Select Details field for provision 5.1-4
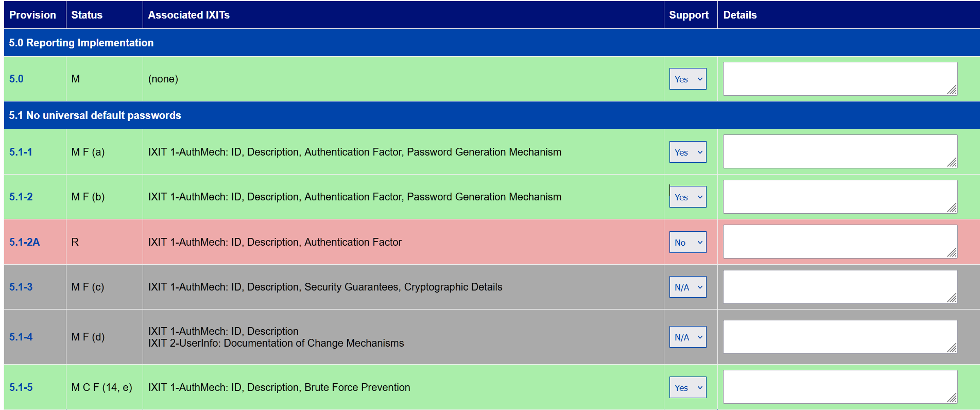 pyautogui.click(x=840, y=337)
